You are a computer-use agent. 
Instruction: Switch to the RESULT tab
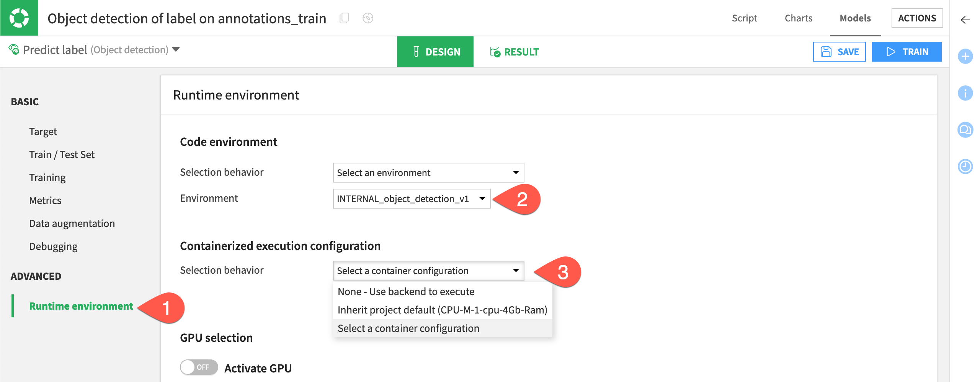point(514,52)
